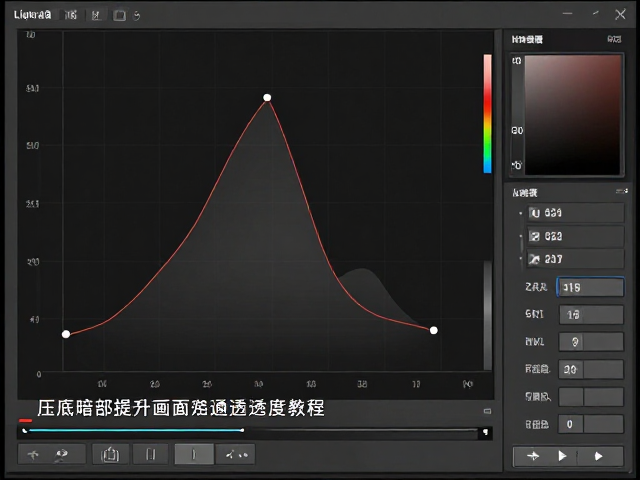Click the last play triangle at bottom right
The image size is (640, 480).
click(x=598, y=456)
